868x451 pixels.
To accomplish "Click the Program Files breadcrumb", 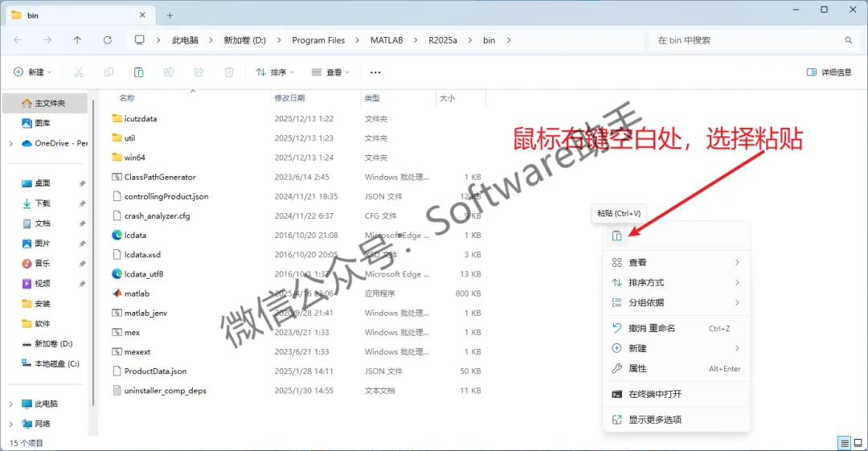I will [x=318, y=40].
